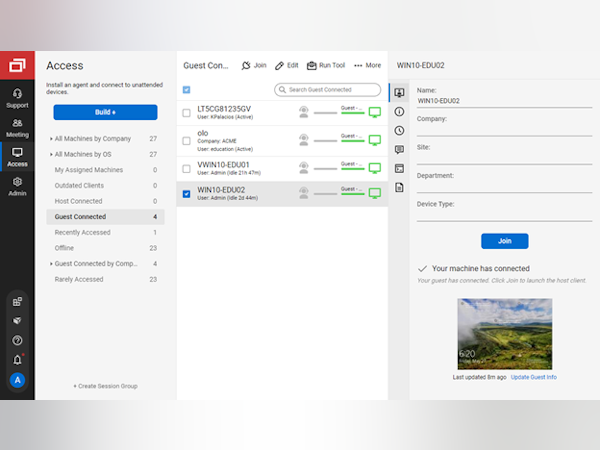Switch to the Timeline clock tab icon
The width and height of the screenshot is (600, 450).
pos(399,130)
